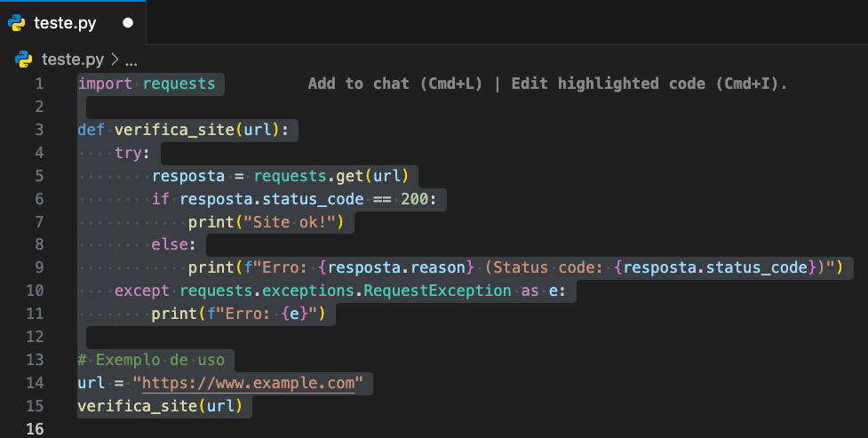The image size is (868, 438).
Task: Click line number 10 in the gutter
Action: [x=35, y=291]
